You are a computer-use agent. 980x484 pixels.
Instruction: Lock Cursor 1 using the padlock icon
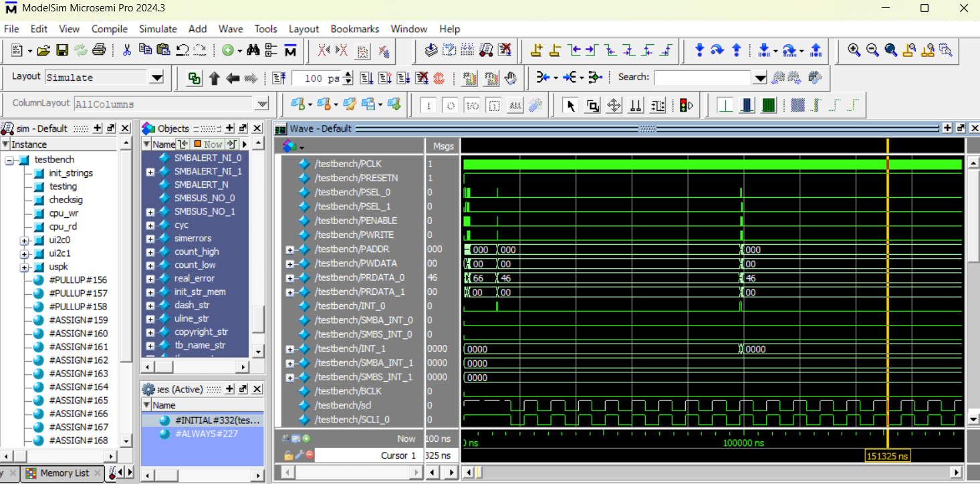tap(289, 455)
